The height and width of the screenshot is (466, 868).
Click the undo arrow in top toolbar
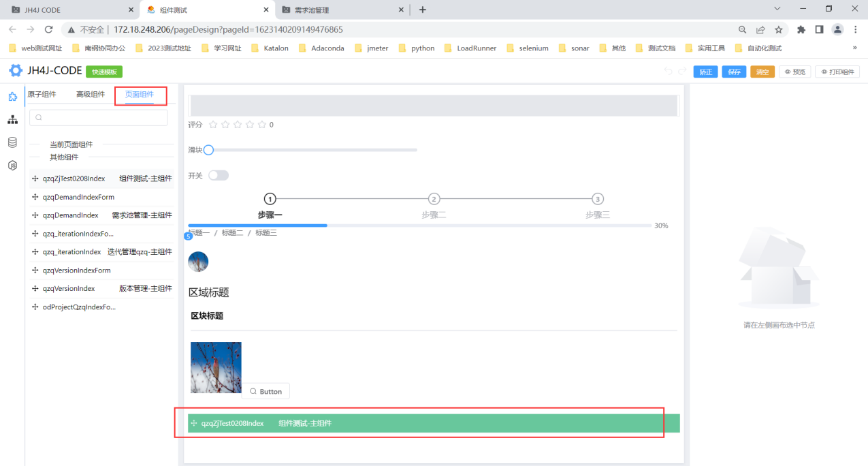pos(668,72)
